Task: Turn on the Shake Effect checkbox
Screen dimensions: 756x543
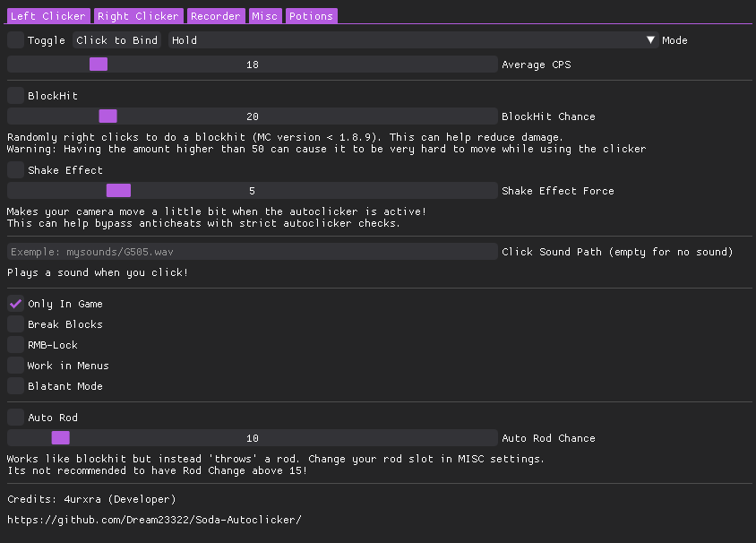Action: pos(16,170)
